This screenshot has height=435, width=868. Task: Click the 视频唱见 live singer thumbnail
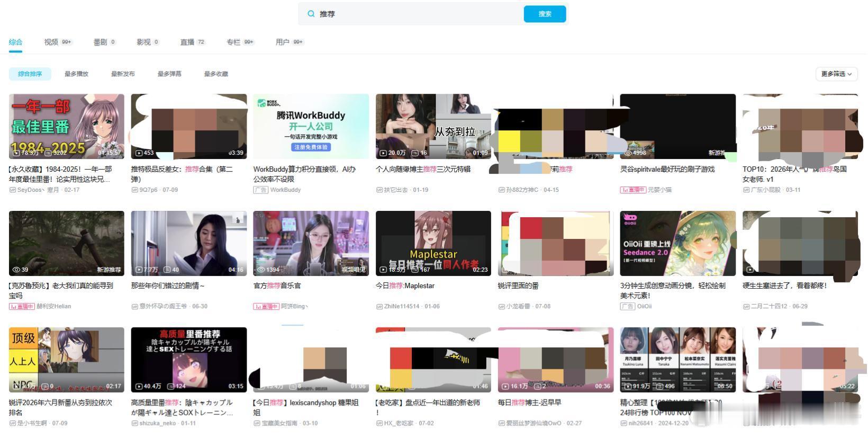(x=311, y=243)
